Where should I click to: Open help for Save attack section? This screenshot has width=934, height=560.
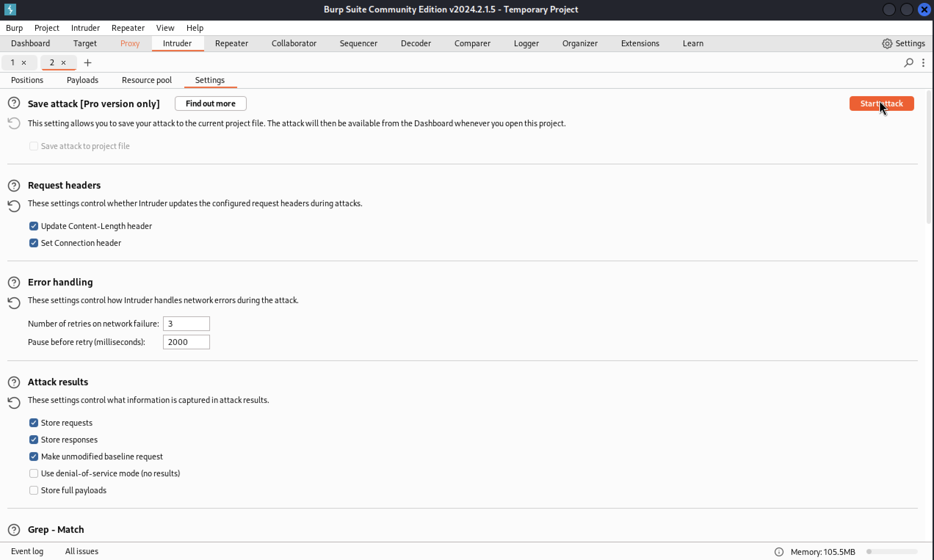click(x=14, y=103)
